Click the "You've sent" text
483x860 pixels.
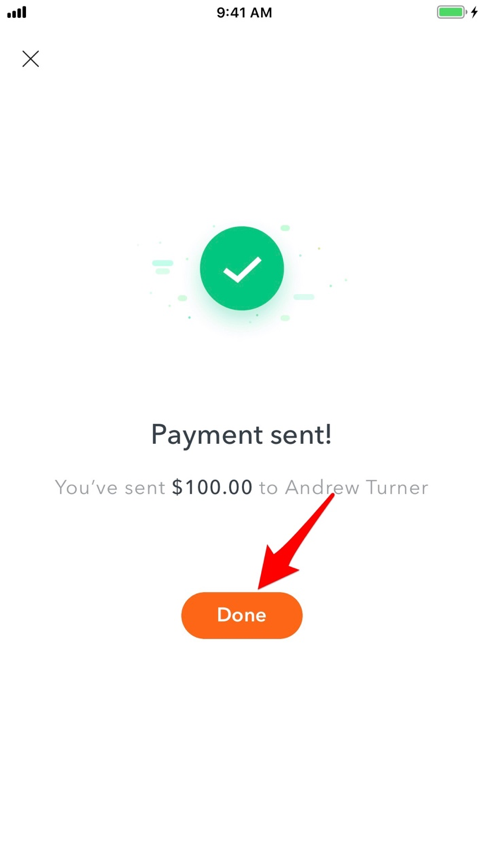coord(110,487)
